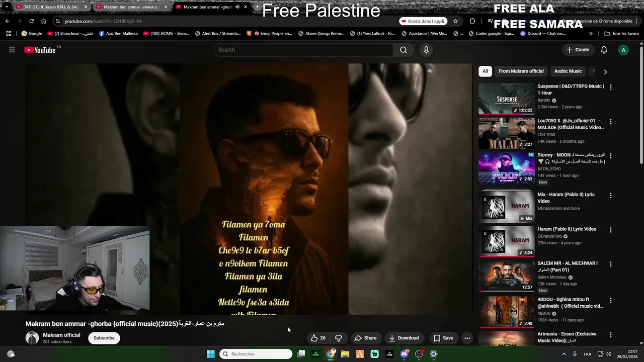Options menu for Haram (Pablo II) Lyric Video
Viewport: 644px width, 362px height.
[x=611, y=230]
